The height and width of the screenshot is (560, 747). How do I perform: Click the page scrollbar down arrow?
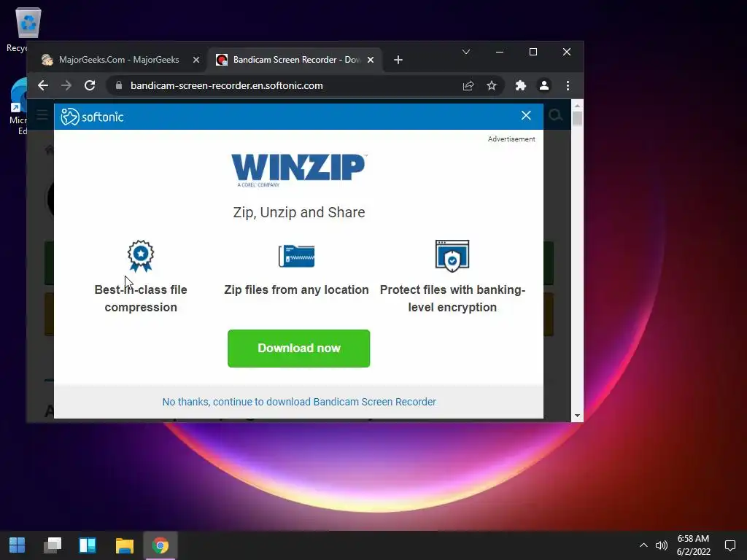click(x=578, y=416)
